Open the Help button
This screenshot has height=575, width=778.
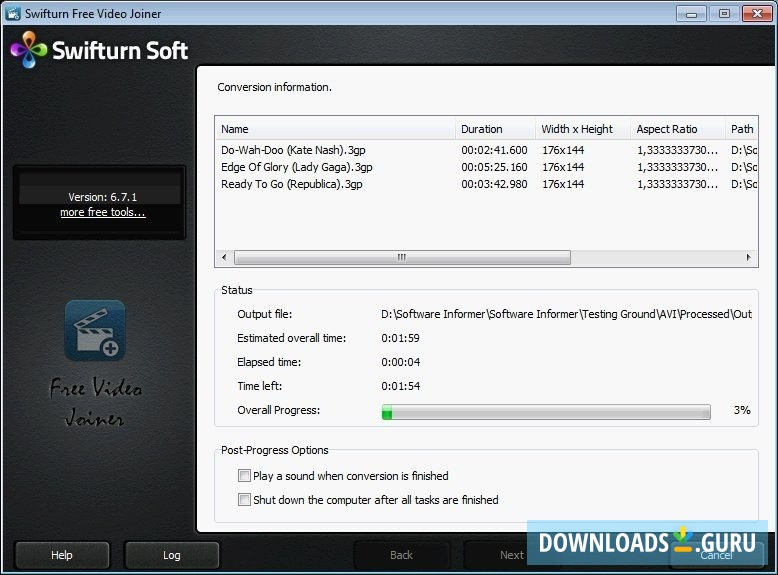[62, 555]
